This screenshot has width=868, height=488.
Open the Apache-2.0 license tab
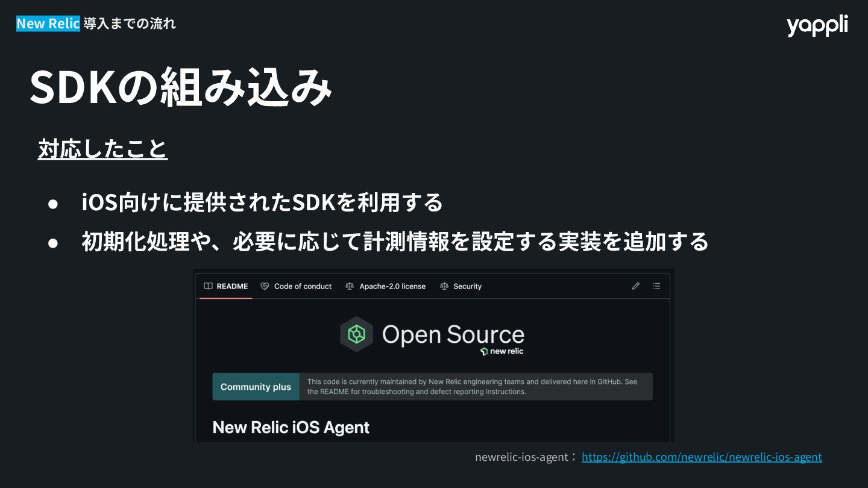tap(385, 286)
